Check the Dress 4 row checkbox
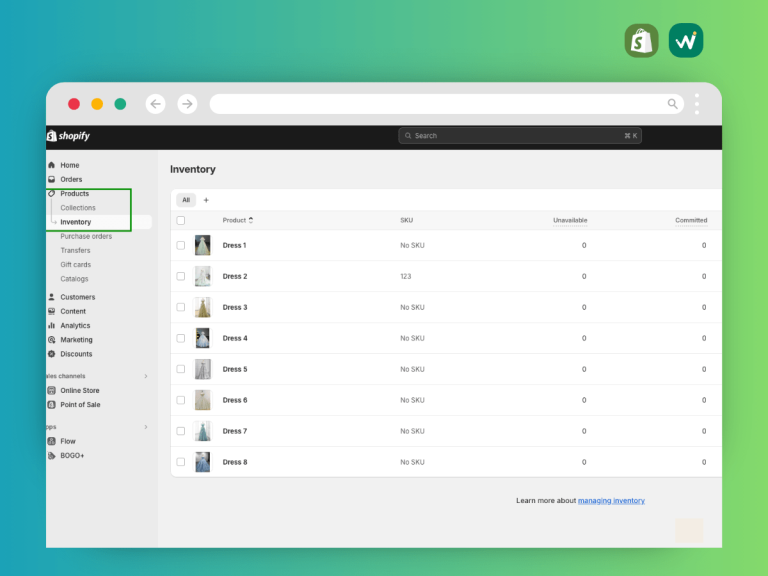This screenshot has height=576, width=768. coord(181,338)
